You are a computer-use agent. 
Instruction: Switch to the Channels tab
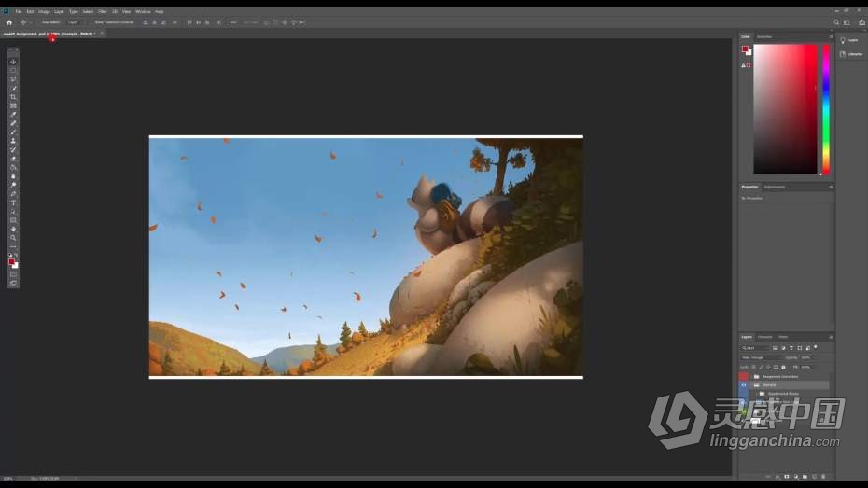point(765,337)
